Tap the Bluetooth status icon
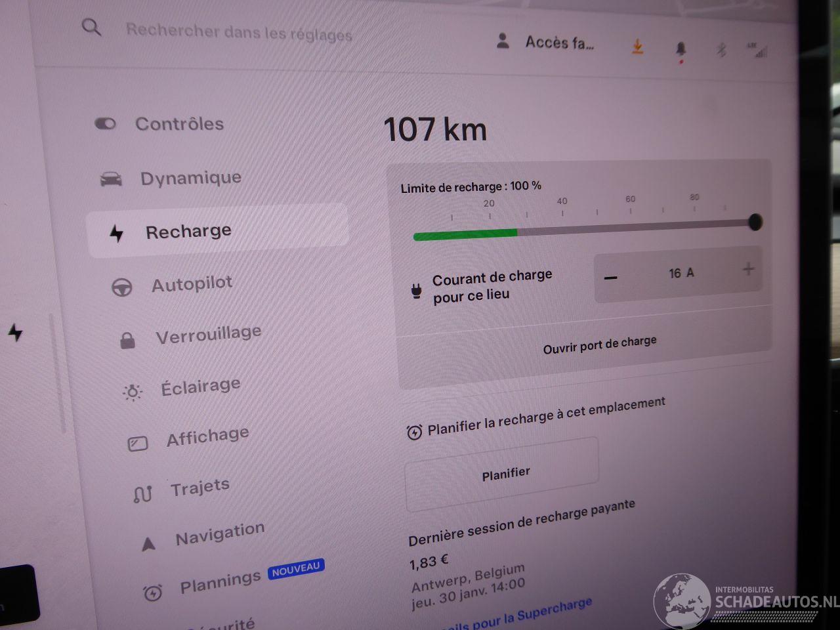840x630 pixels. pos(721,50)
